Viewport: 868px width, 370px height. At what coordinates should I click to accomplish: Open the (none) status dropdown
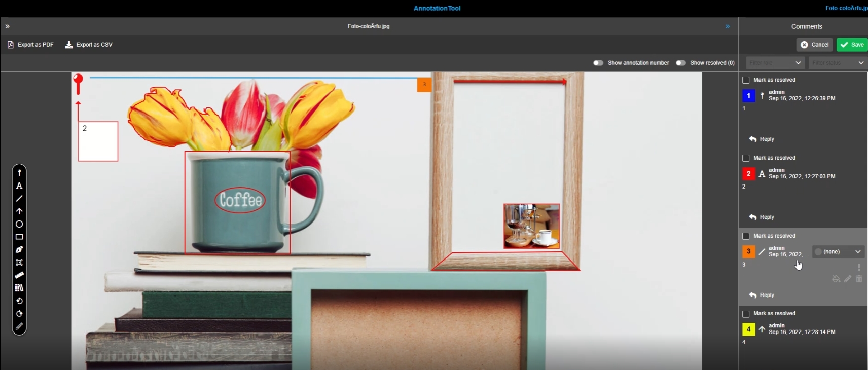click(838, 252)
